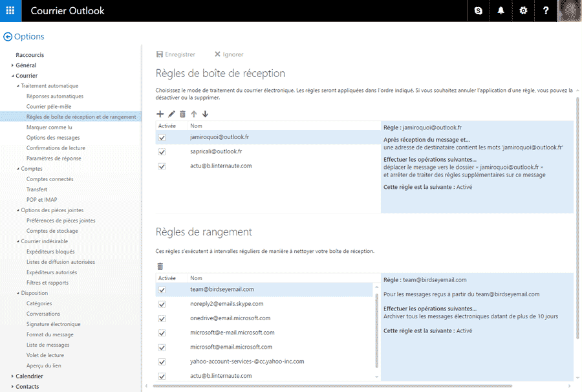Uncheck the microsoft@email.microsoft.com rule
Viewport: 582px width, 392px height.
(162, 347)
